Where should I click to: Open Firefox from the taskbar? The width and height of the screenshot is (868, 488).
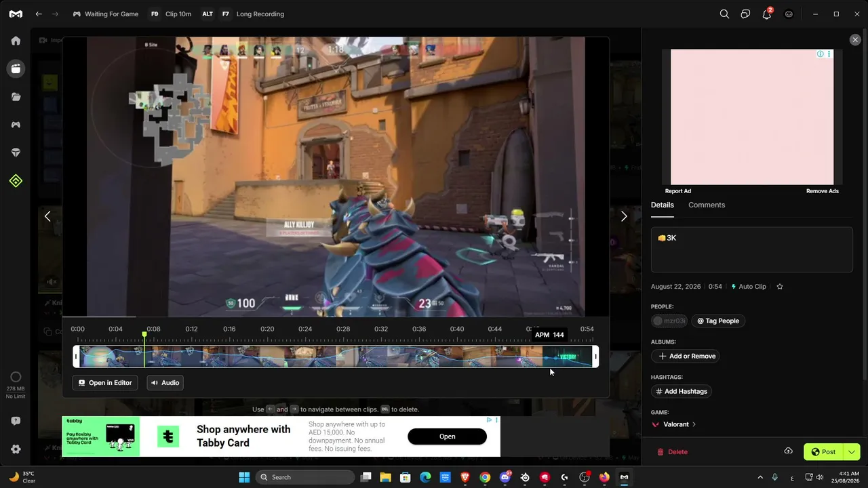[x=604, y=477]
